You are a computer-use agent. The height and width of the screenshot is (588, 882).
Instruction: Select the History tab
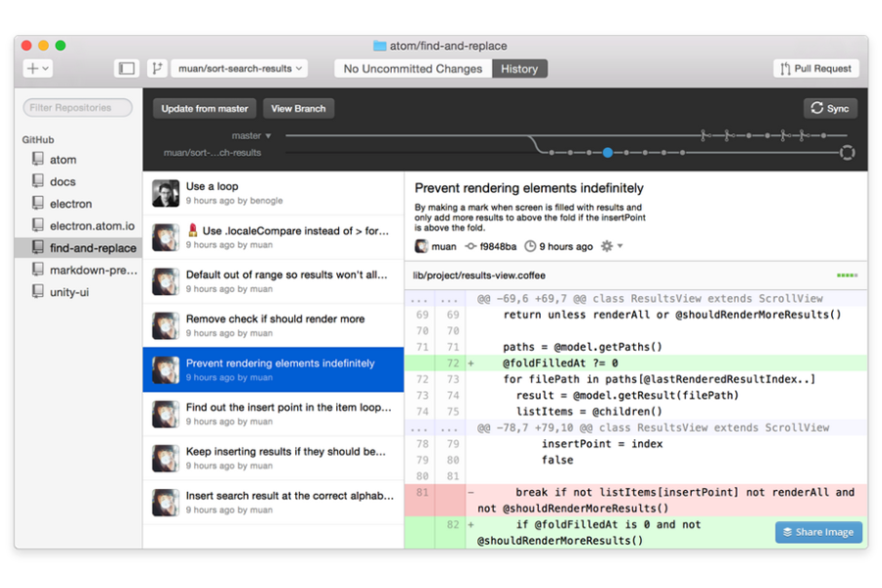pyautogui.click(x=519, y=69)
